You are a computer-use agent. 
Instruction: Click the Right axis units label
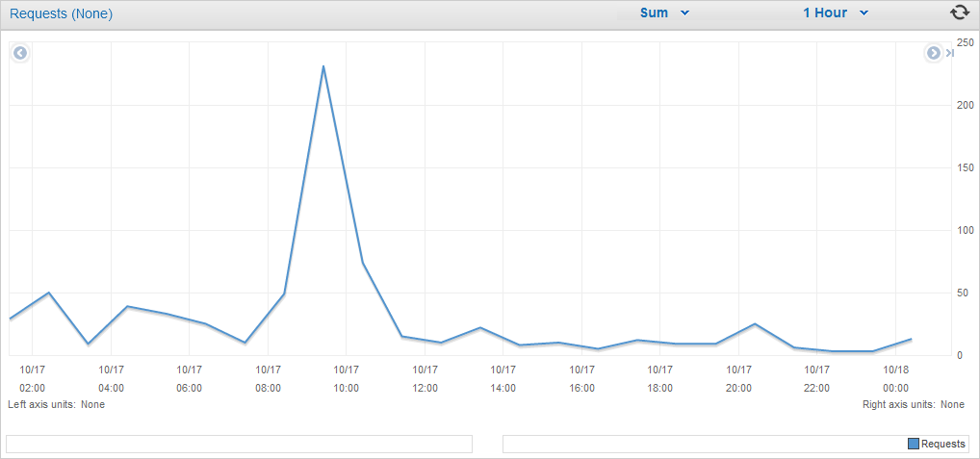pyautogui.click(x=914, y=405)
